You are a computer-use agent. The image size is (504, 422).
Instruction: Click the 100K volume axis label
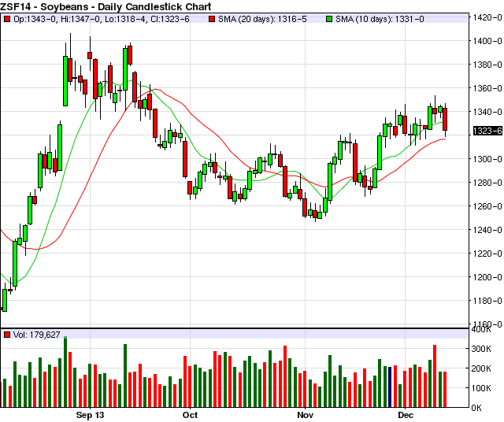coord(482,388)
